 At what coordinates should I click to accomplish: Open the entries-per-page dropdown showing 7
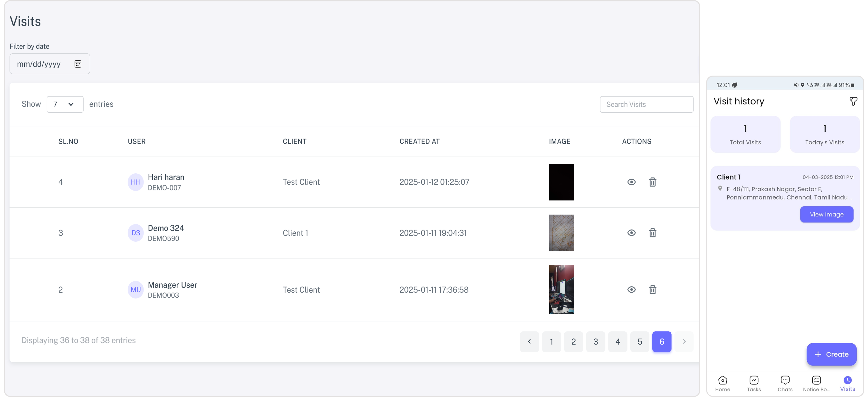(x=65, y=104)
